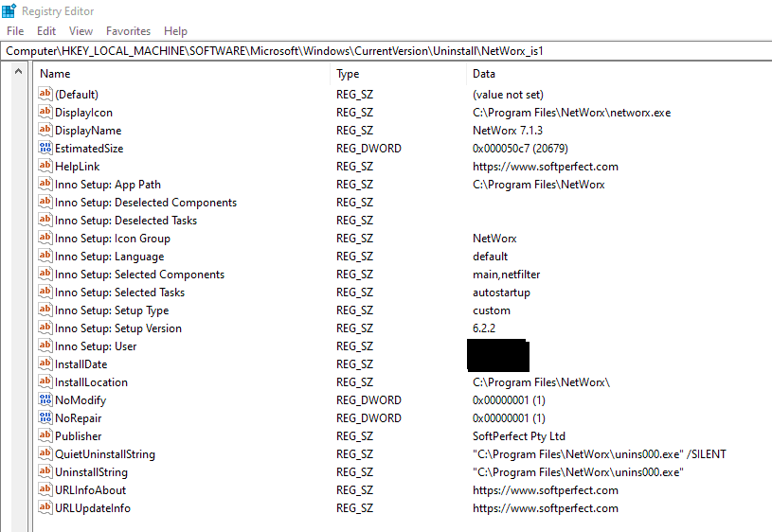Click the NoModify value name
The width and height of the screenshot is (772, 532).
click(x=81, y=400)
